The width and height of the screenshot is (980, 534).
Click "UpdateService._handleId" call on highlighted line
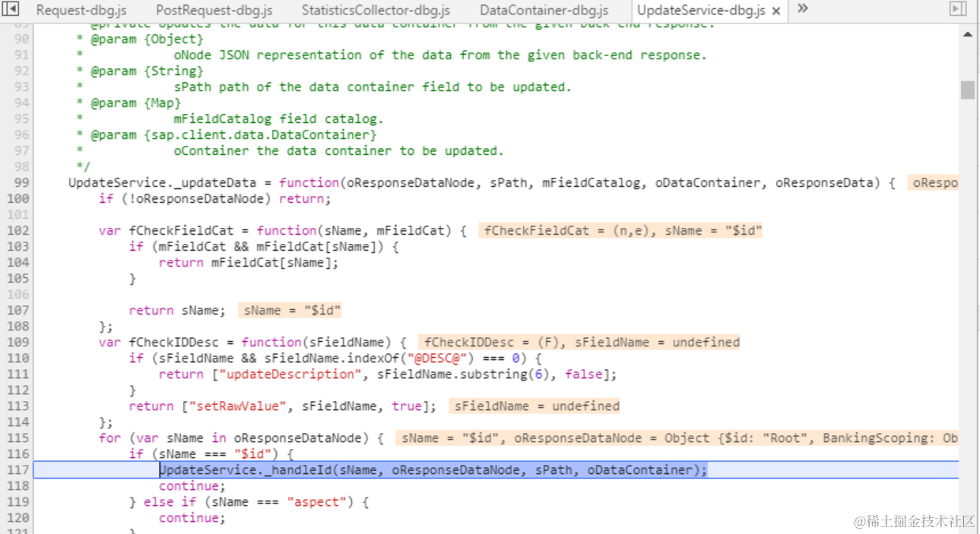pos(245,469)
